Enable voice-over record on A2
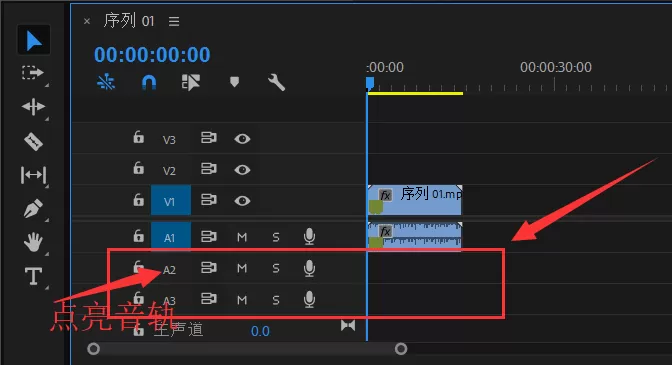This screenshot has width=672, height=365. 309,268
